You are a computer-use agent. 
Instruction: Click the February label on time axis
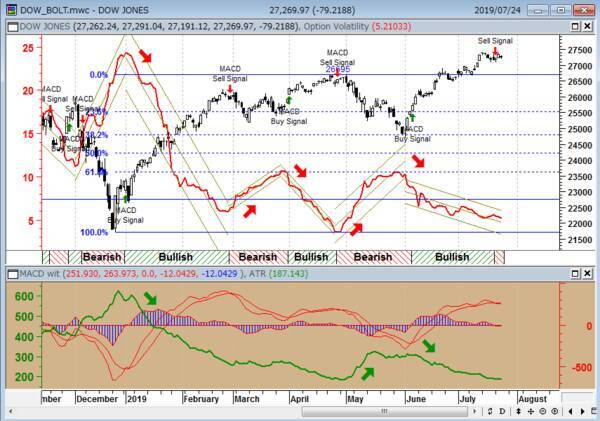pos(201,399)
